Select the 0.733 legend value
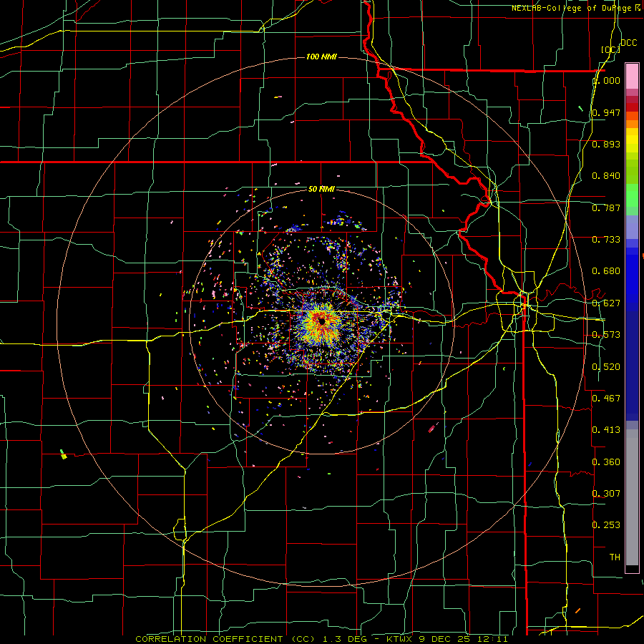644x644 pixels. click(x=606, y=240)
